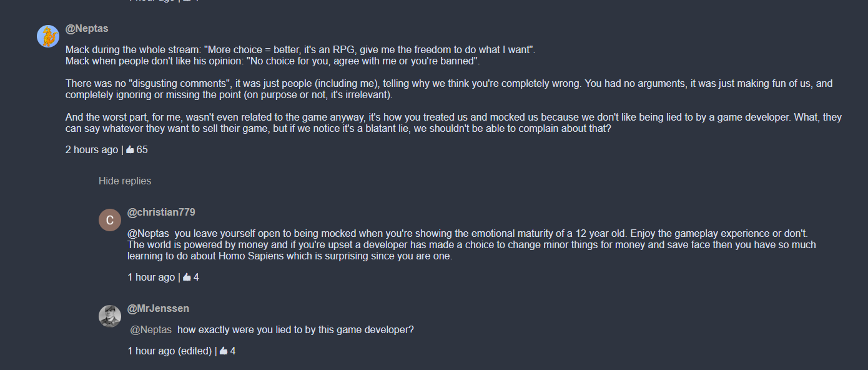Open christian779's round 'C' avatar
The image size is (868, 370).
click(110, 220)
